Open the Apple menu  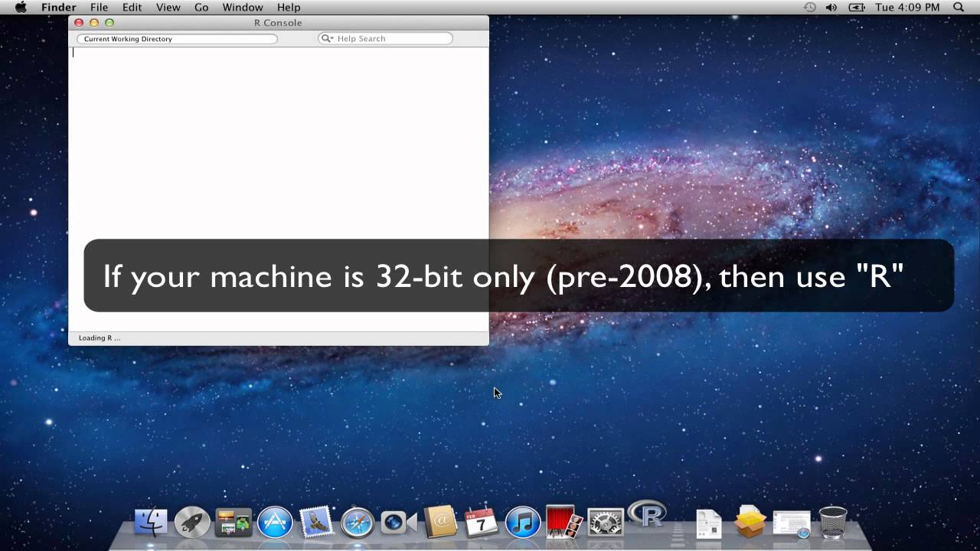[21, 7]
